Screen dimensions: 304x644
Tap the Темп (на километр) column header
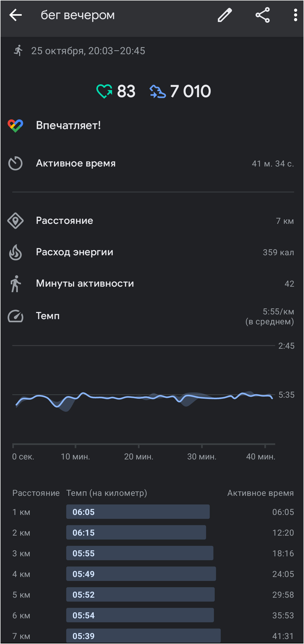point(107,493)
